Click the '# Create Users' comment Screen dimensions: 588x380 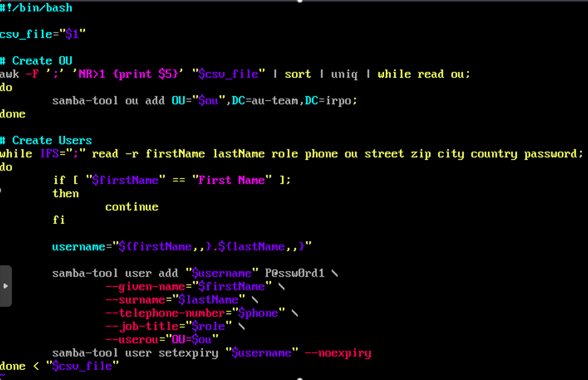(x=46, y=140)
